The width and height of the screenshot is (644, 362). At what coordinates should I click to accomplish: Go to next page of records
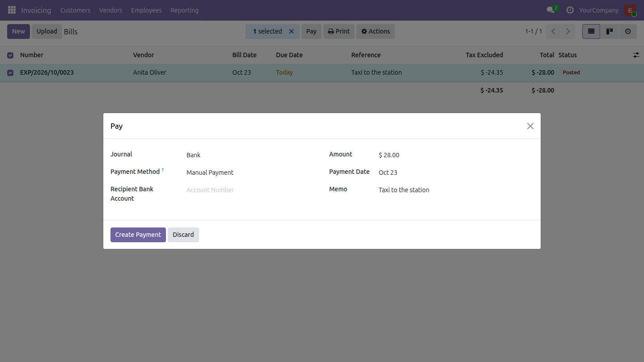(568, 31)
